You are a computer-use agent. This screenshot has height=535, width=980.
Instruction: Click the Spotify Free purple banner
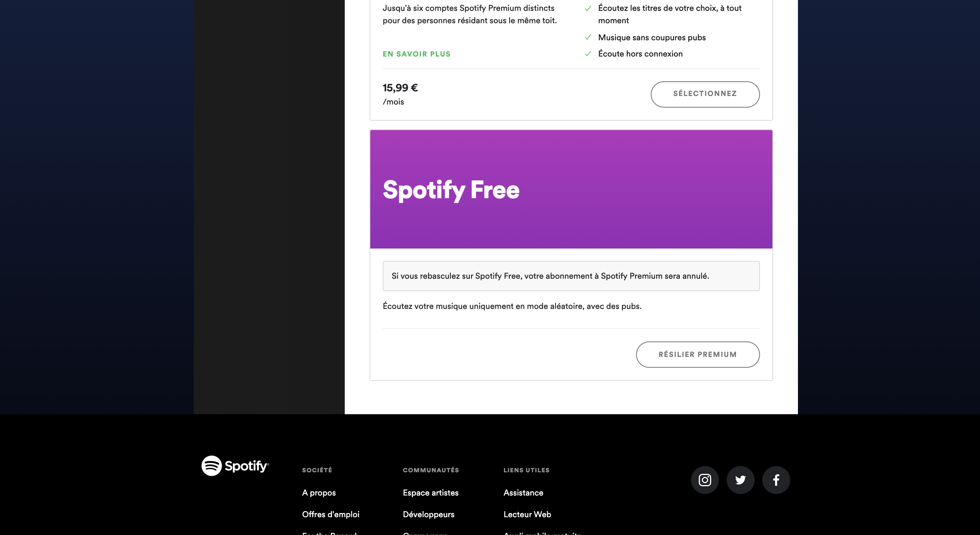tap(571, 189)
